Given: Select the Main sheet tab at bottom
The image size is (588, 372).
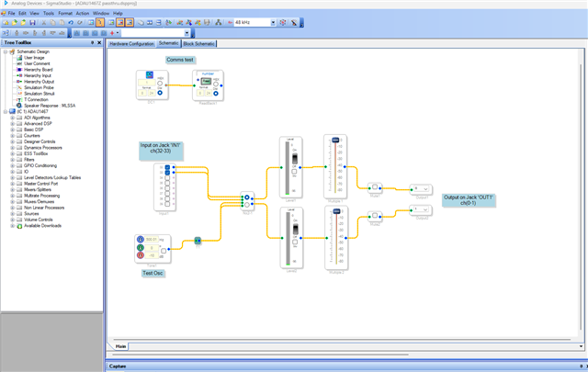Looking at the screenshot, I should [120, 346].
